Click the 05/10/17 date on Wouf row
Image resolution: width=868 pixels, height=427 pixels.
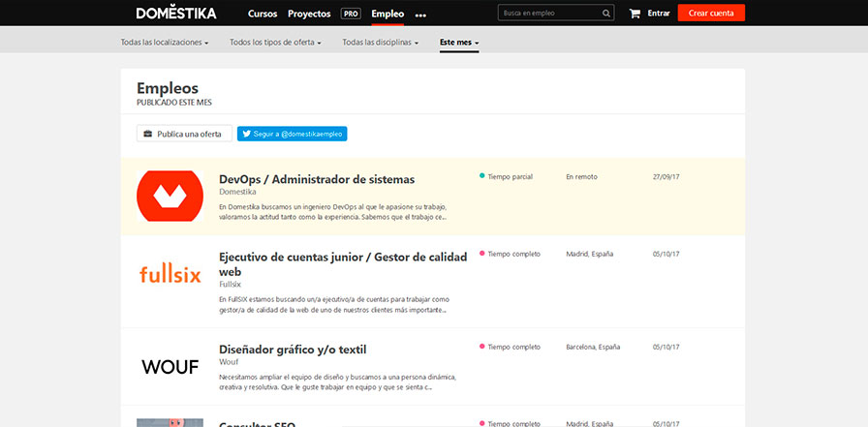point(666,348)
